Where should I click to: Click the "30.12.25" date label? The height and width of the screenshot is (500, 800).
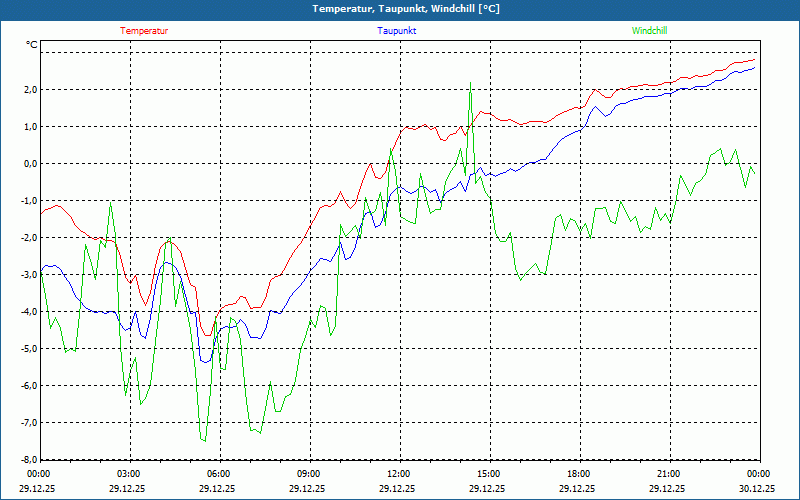point(758,488)
